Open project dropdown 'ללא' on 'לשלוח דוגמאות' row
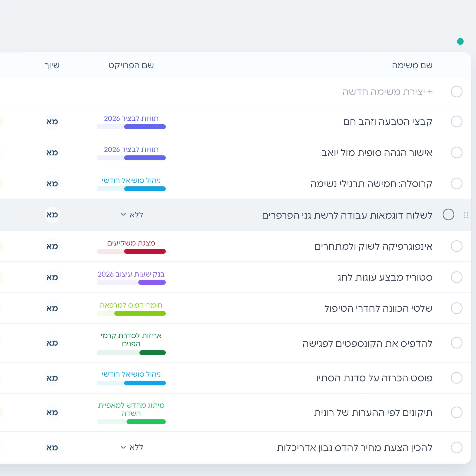 pyautogui.click(x=132, y=215)
